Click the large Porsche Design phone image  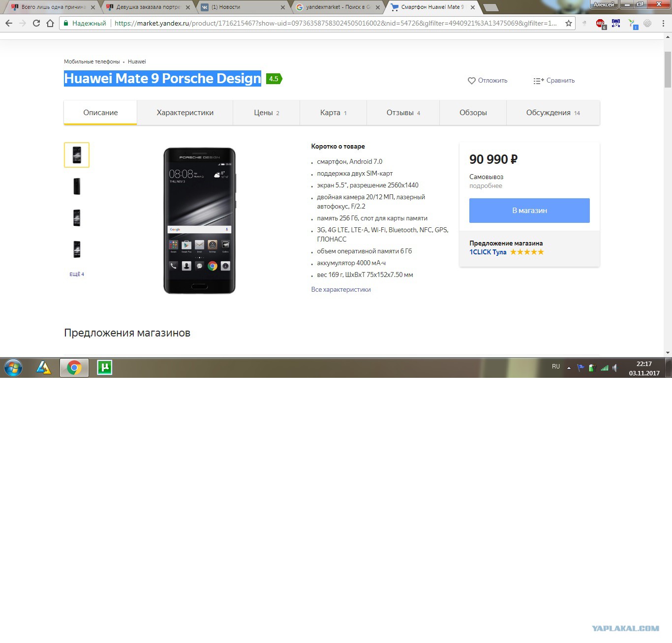200,221
